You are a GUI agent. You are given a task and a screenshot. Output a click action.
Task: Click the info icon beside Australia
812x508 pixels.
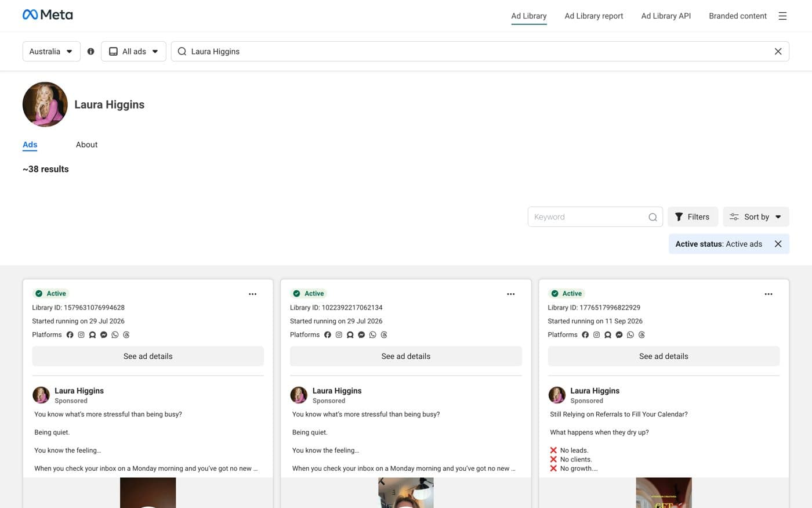(90, 51)
